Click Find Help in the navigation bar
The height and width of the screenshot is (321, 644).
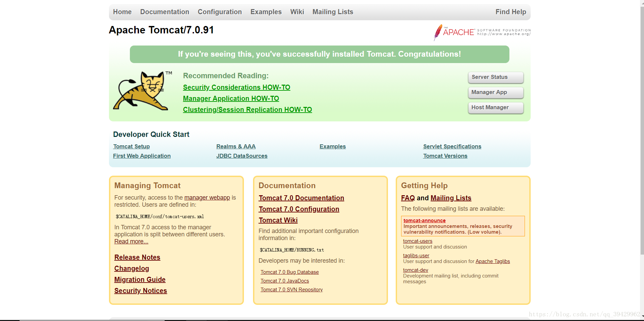coord(510,12)
